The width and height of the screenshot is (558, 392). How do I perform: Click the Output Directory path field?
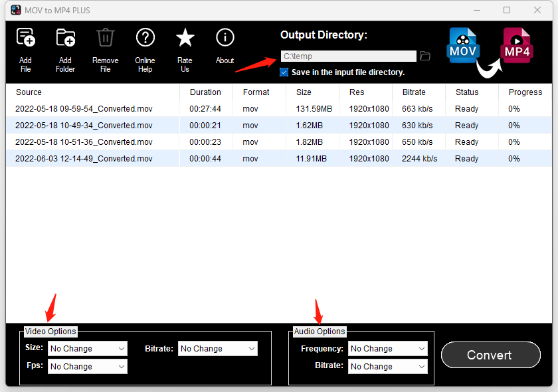pos(348,56)
